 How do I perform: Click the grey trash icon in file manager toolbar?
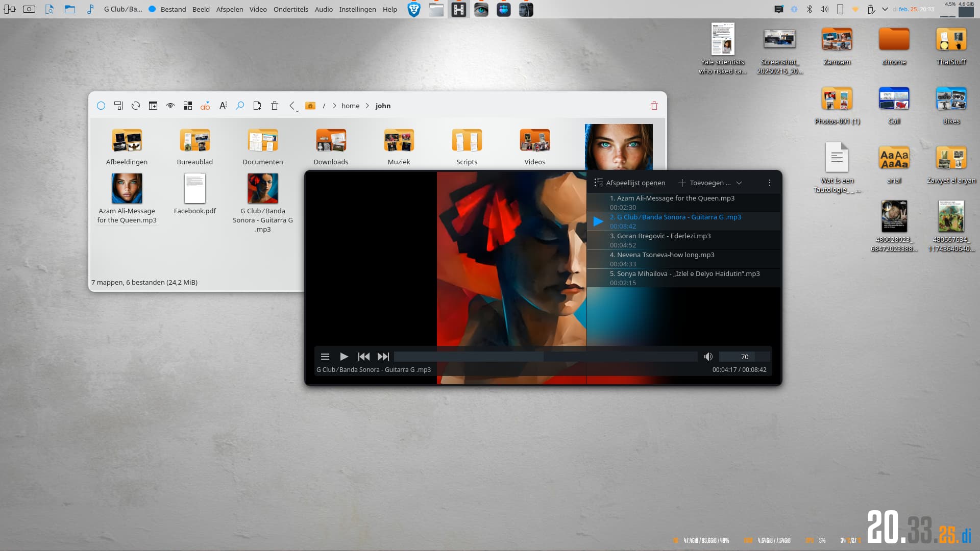[x=275, y=106]
